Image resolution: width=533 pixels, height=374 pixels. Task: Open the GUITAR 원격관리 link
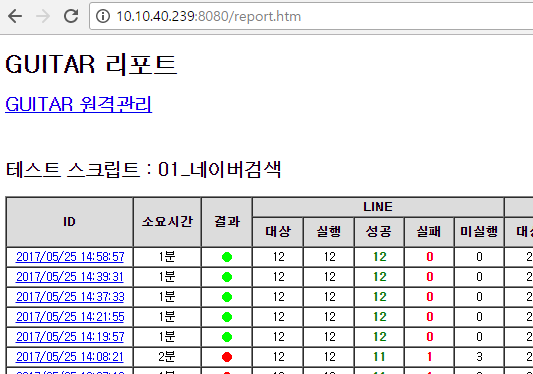pos(79,104)
